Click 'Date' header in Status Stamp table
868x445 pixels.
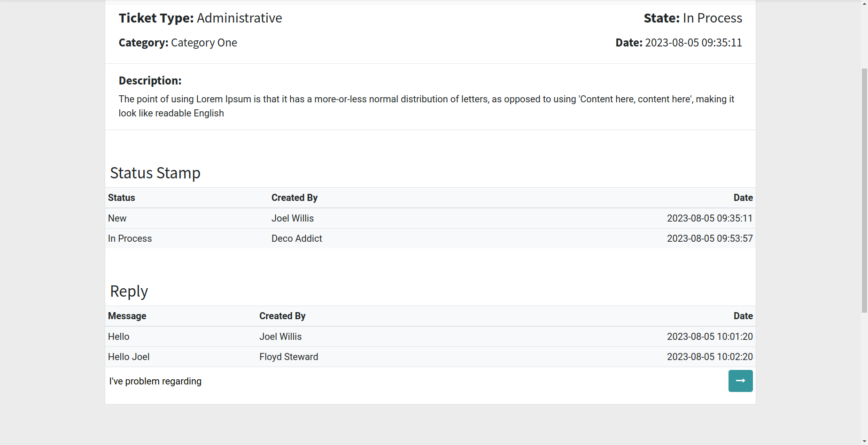pyautogui.click(x=743, y=198)
